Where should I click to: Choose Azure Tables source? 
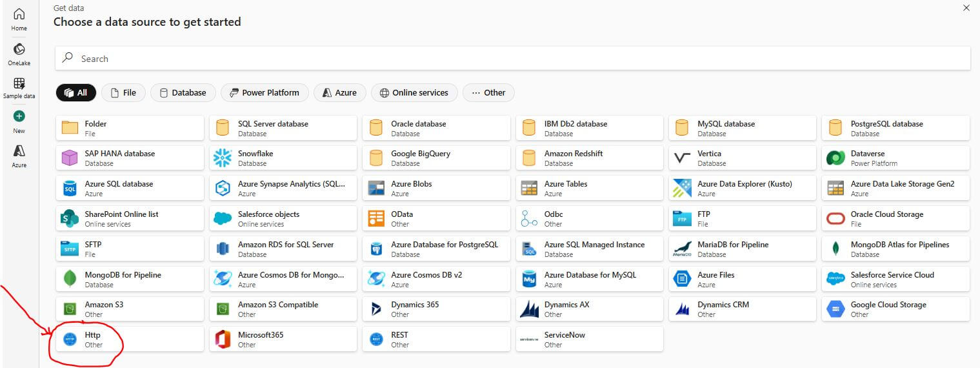[x=590, y=189]
